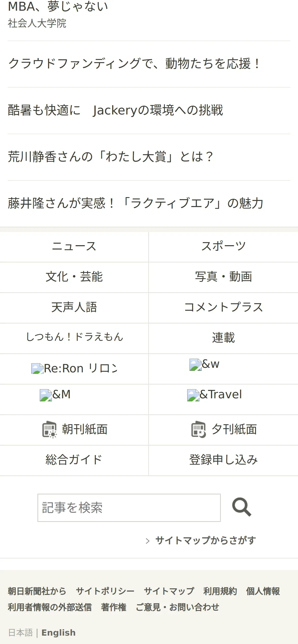Viewport: 298px width, 644px height.
Task: Select 文化・芸能 category
Action: [74, 277]
